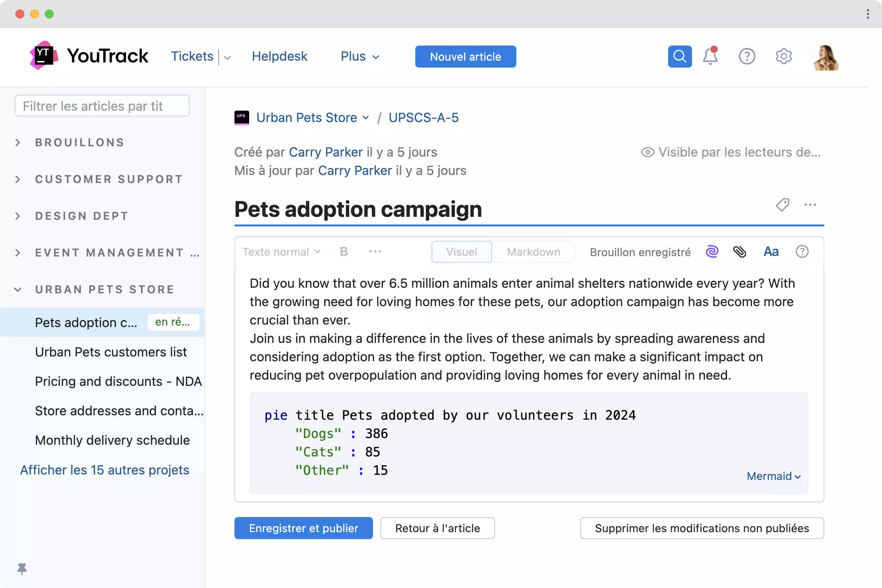Attach a file with the paperclip icon

coord(739,252)
